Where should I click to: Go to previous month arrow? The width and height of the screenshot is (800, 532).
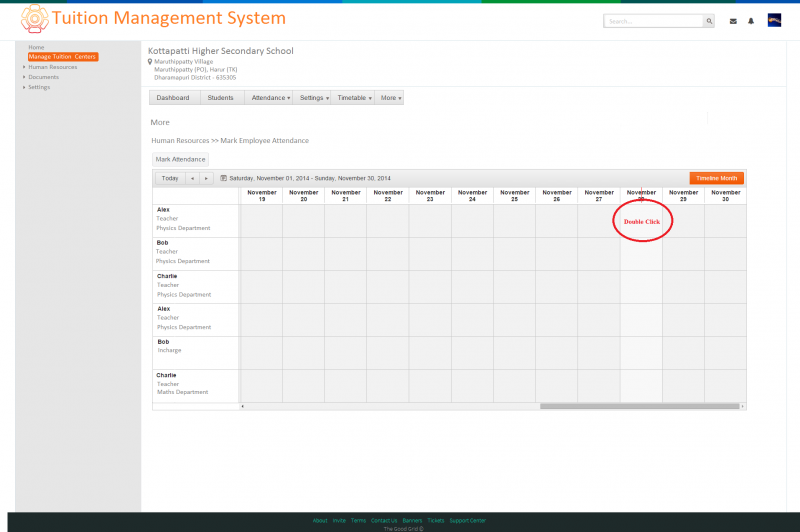192,179
